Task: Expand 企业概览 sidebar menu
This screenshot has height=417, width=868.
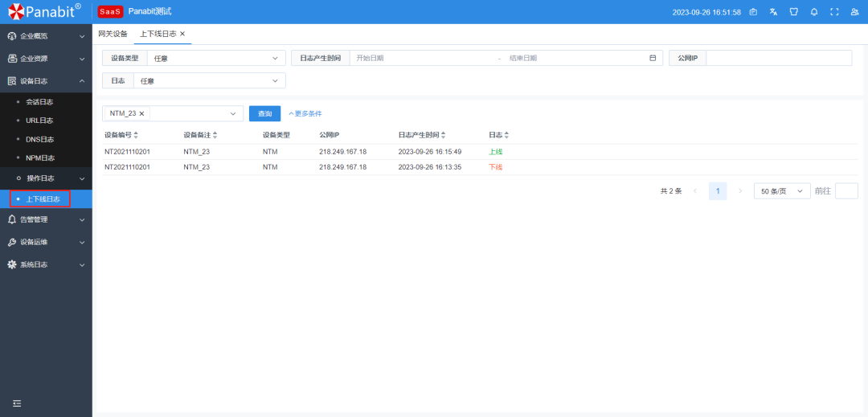Action: point(46,36)
